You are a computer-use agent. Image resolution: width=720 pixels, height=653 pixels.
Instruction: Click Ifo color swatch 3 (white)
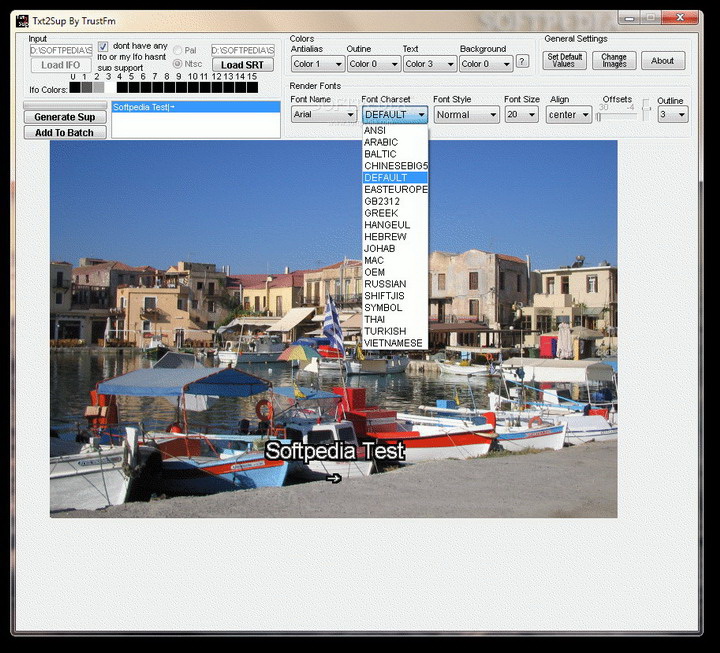point(110,88)
